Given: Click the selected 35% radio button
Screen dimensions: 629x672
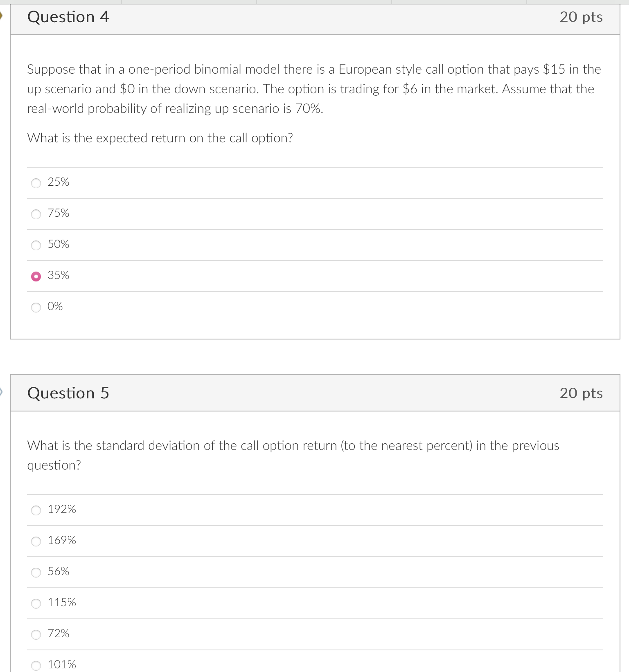Looking at the screenshot, I should 36,276.
